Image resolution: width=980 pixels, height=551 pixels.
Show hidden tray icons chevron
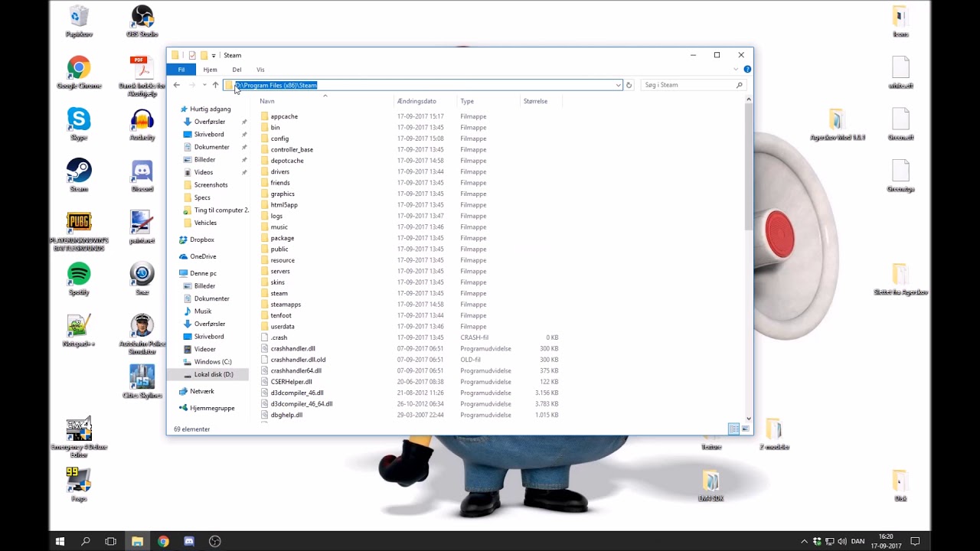(804, 541)
